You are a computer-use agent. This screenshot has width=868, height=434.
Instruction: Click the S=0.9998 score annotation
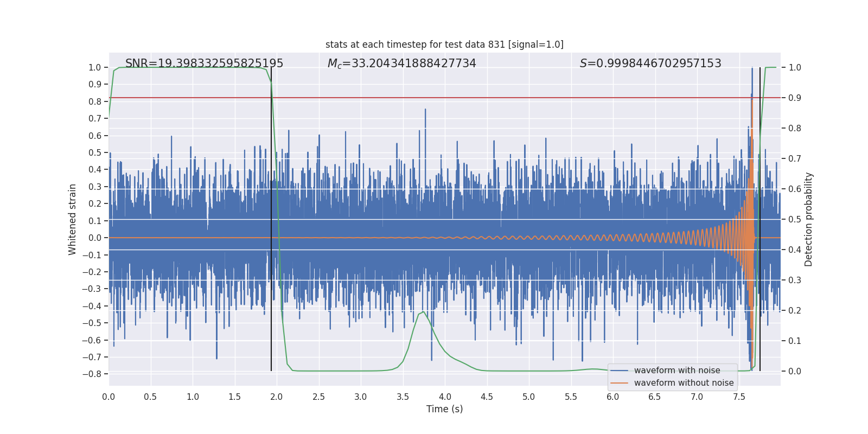pos(650,63)
